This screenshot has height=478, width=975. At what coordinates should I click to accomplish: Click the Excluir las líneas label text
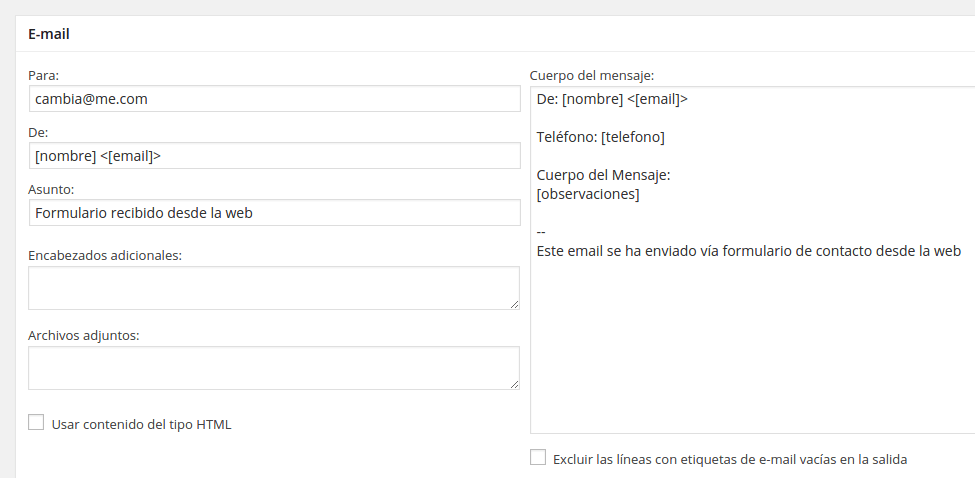(730, 459)
